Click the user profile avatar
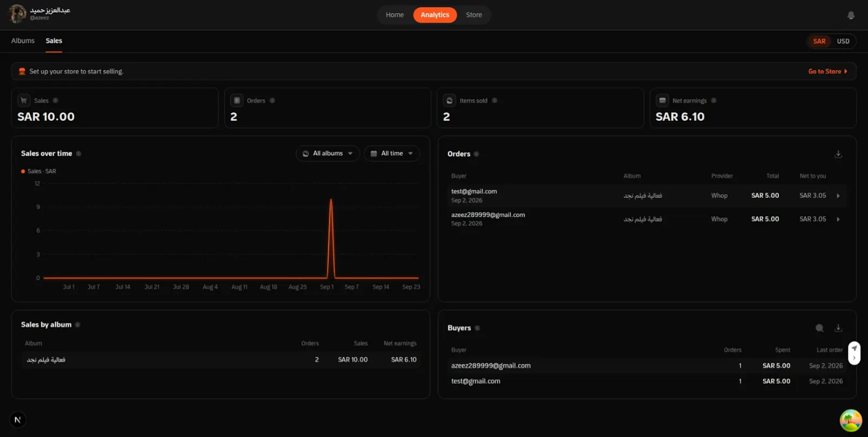This screenshot has width=868, height=437. tap(17, 14)
